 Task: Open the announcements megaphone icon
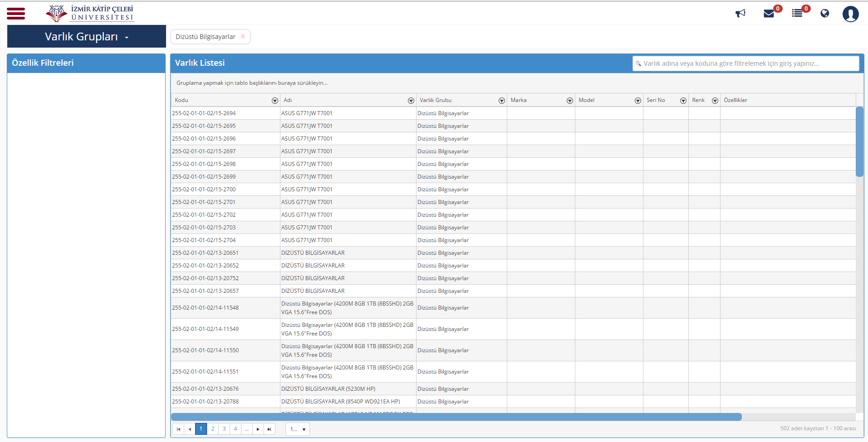pyautogui.click(x=740, y=13)
